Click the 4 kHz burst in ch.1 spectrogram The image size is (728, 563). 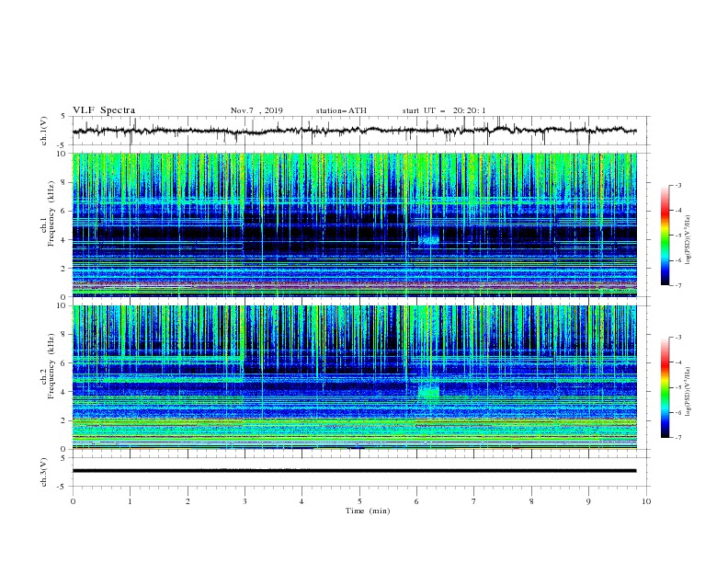[428, 240]
